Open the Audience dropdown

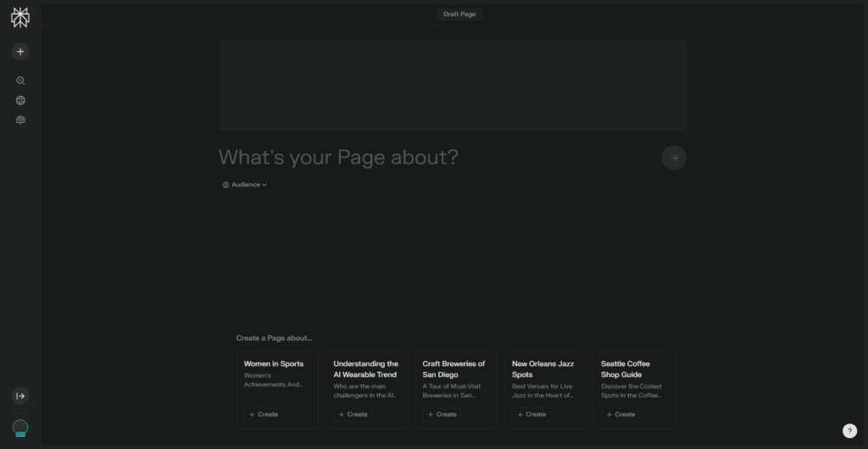tap(245, 185)
